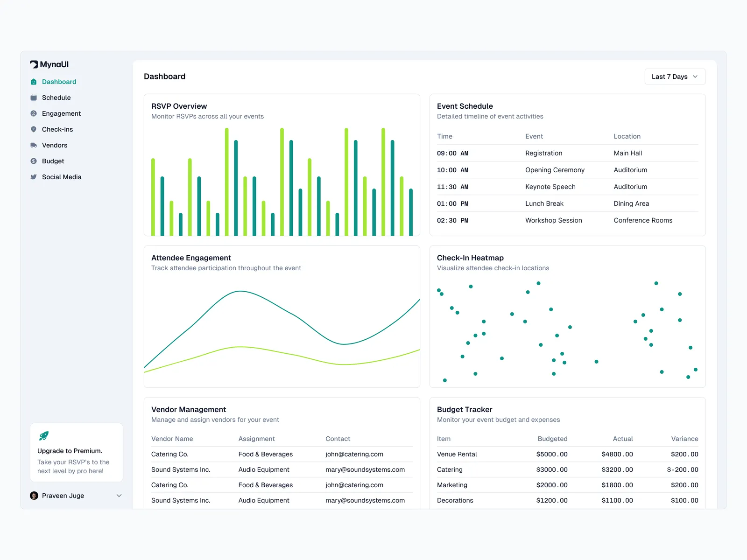The image size is (747, 560).
Task: Click the Check-ins location pin icon
Action: pyautogui.click(x=34, y=129)
